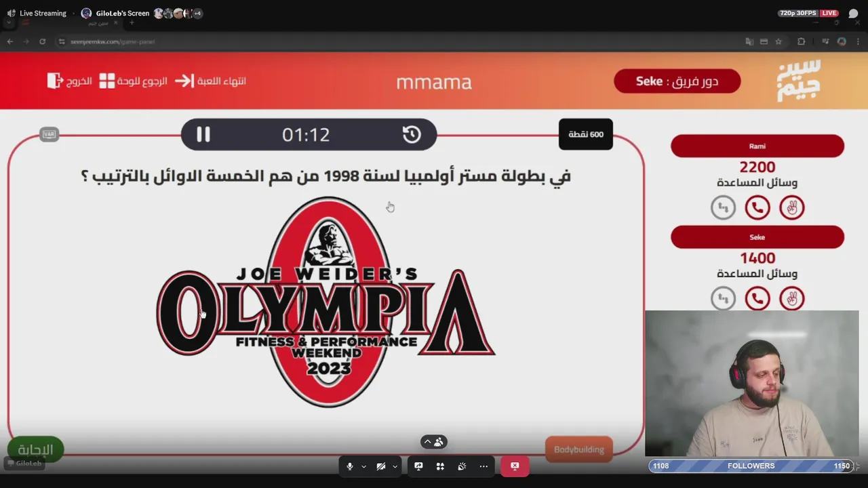Open the VAR review icon
Screen dimensions: 868x488
pos(49,134)
